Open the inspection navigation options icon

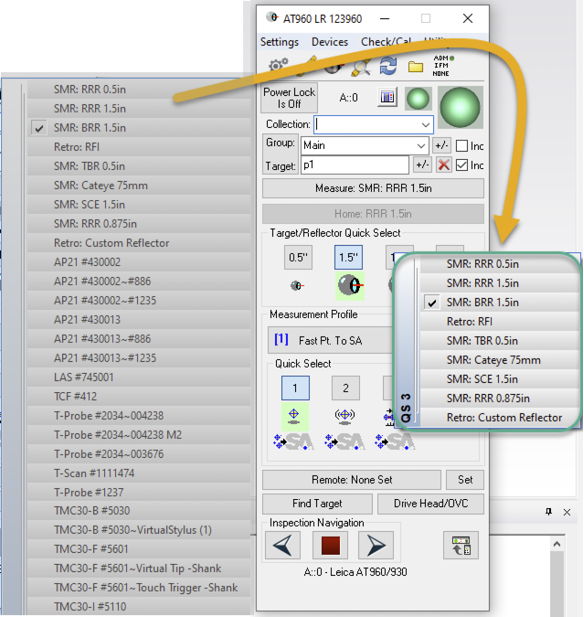point(461,545)
